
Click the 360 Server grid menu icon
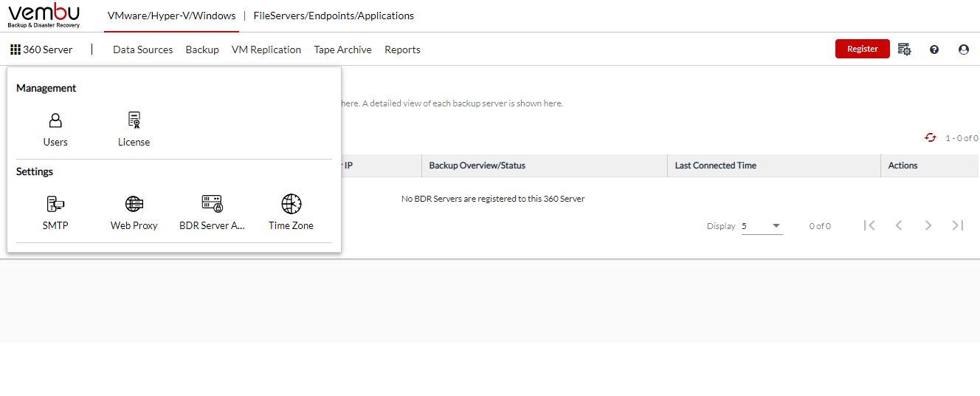point(15,49)
